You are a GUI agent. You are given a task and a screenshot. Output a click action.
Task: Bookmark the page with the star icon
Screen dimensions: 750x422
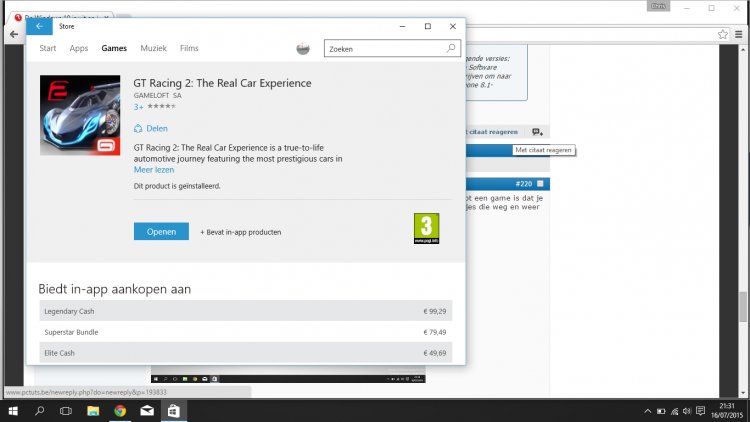pyautogui.click(x=723, y=33)
